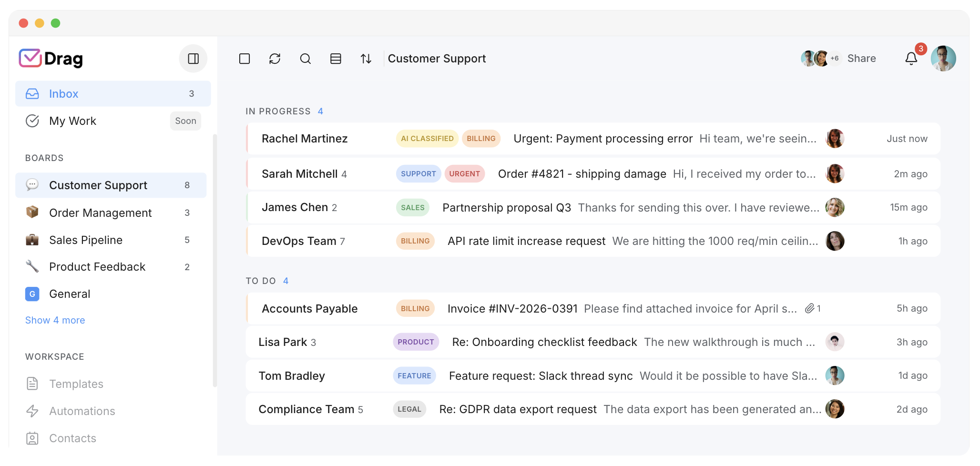The width and height of the screenshot is (980, 466).
Task: Click the Soon badge next to My Work
Action: [185, 121]
